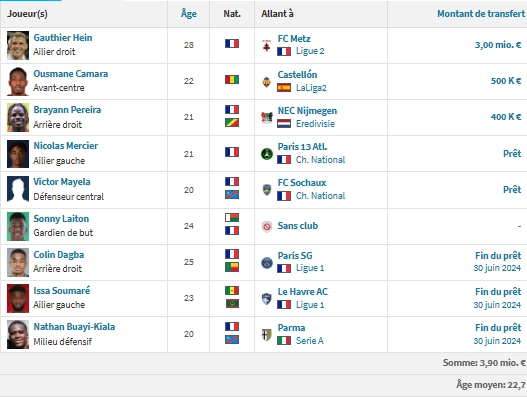Open Ousmane Camara player link
527x397 pixels.
click(71, 74)
